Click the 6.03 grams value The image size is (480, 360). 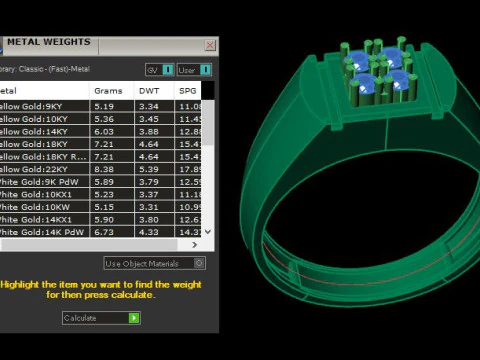pyautogui.click(x=104, y=132)
